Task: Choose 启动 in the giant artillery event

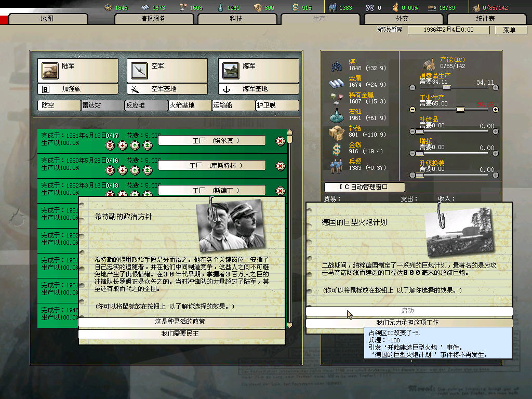Action: pyautogui.click(x=409, y=311)
